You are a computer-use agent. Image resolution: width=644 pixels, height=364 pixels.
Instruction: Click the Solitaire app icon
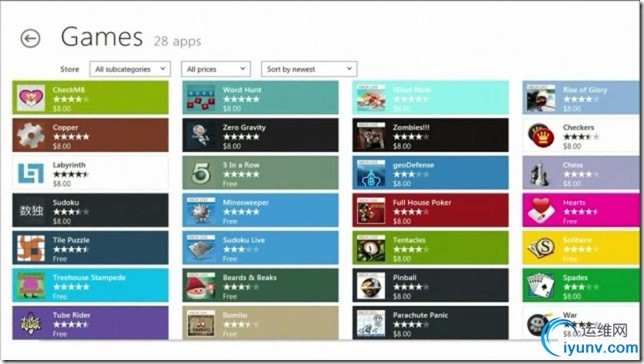(541, 248)
